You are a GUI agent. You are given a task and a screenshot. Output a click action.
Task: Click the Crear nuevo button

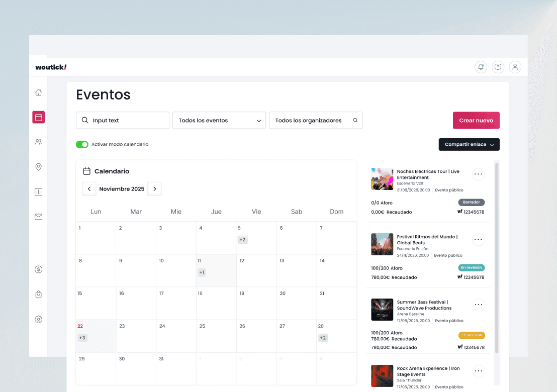(x=476, y=121)
